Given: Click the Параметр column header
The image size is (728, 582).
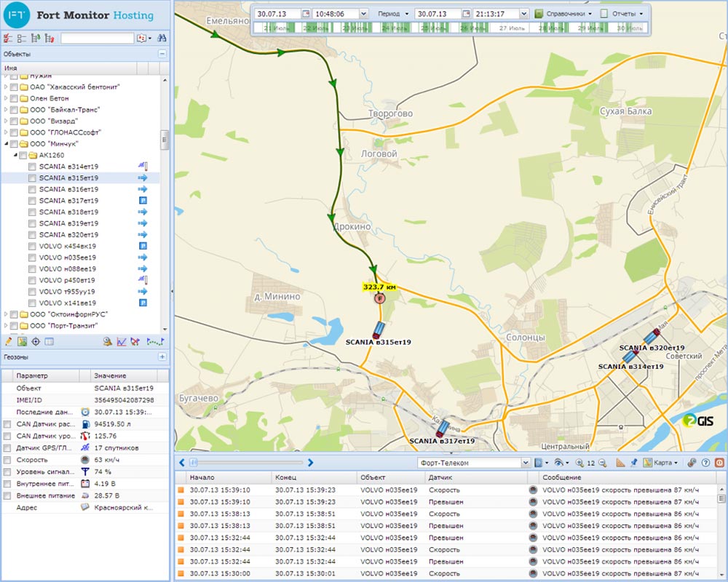Looking at the screenshot, I should [45, 375].
